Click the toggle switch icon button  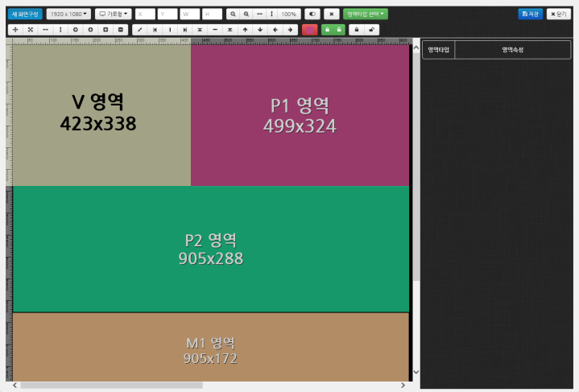click(x=312, y=14)
